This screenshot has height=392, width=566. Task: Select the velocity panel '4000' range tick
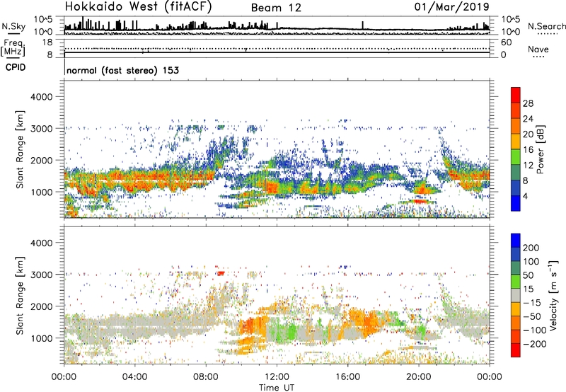pyautogui.click(x=42, y=243)
